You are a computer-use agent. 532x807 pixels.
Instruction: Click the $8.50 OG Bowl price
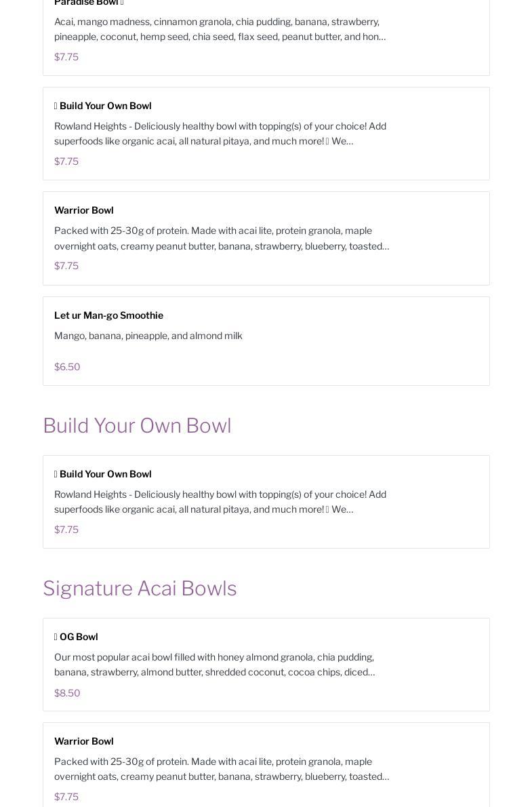[67, 693]
